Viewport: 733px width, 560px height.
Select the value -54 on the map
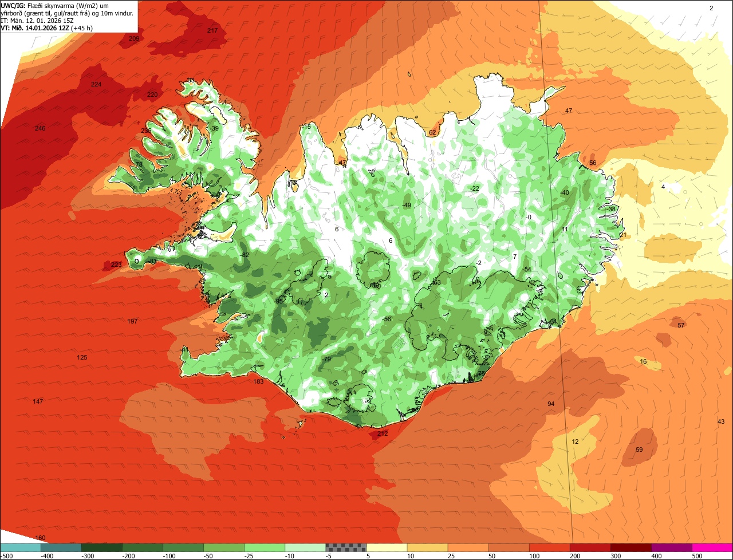[x=527, y=269]
